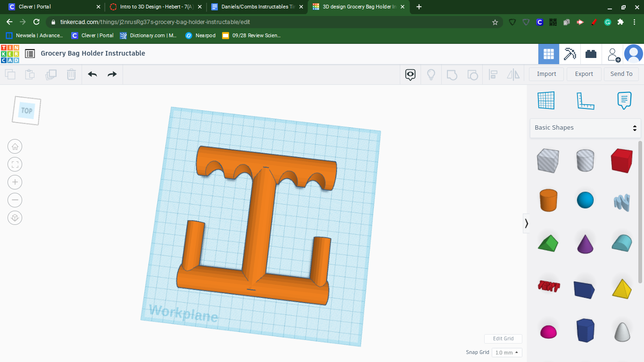Switch to the first Clever | Portal tab
Viewport: 644px width, 362px height.
pos(54,7)
